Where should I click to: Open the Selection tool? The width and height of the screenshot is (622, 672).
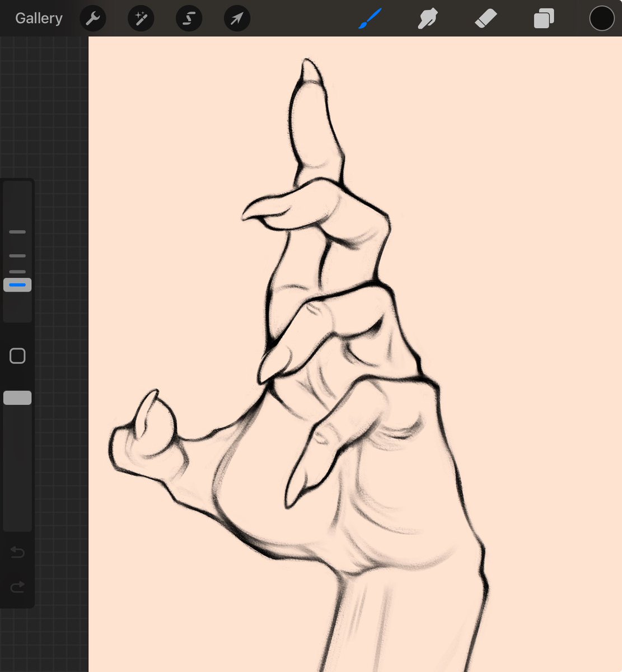[x=189, y=18]
